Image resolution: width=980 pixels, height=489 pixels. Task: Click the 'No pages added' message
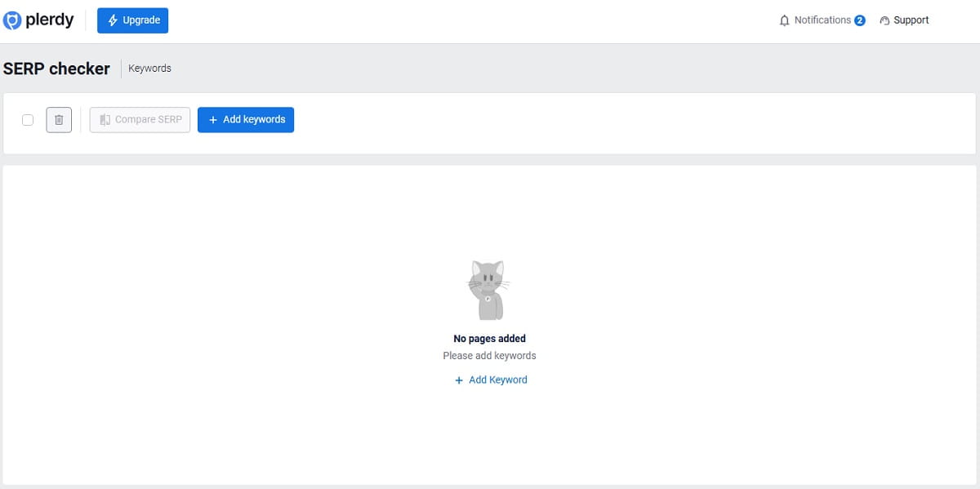(489, 338)
